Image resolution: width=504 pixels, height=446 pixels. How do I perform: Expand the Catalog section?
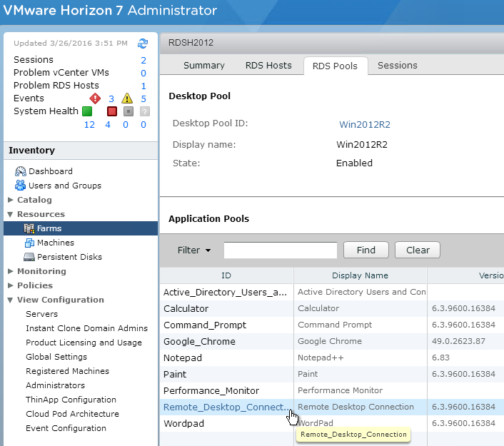point(10,200)
